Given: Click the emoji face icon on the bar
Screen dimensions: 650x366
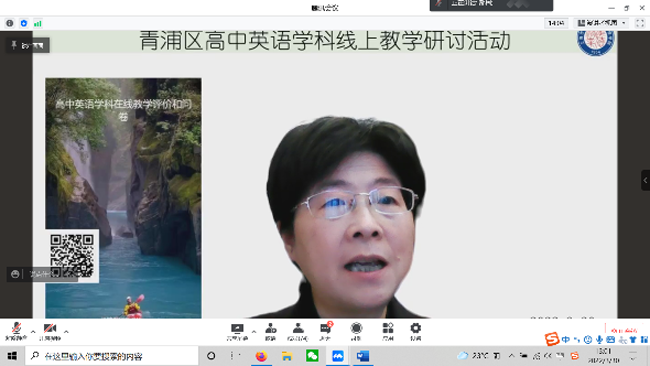Looking at the screenshot, I should coord(15,274).
